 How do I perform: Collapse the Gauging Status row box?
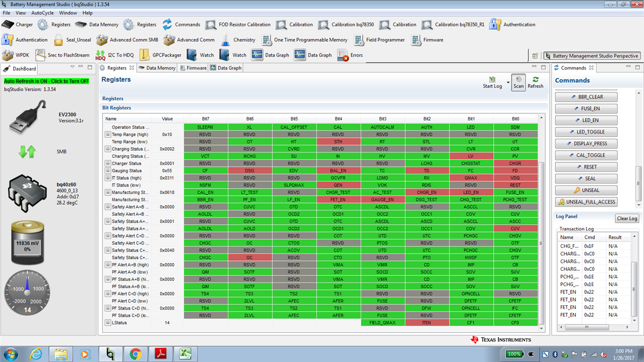click(x=107, y=171)
